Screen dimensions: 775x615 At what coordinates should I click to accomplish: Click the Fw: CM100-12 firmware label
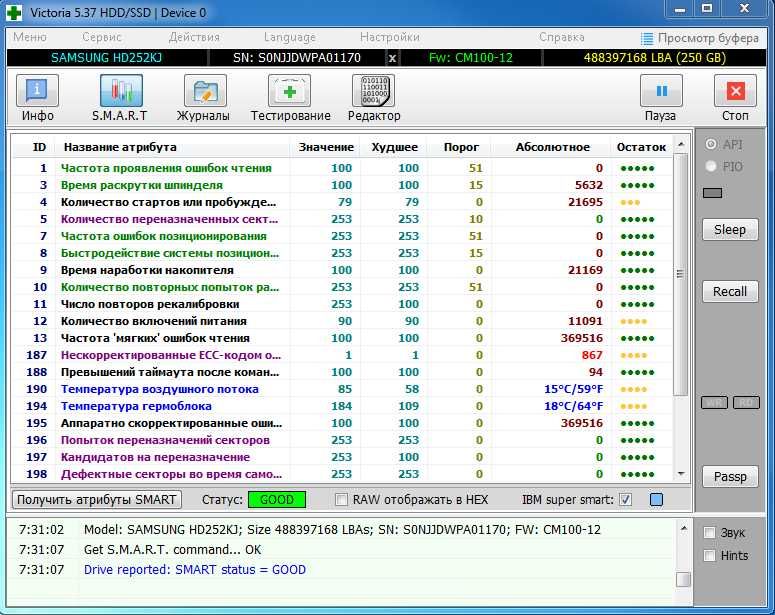471,58
